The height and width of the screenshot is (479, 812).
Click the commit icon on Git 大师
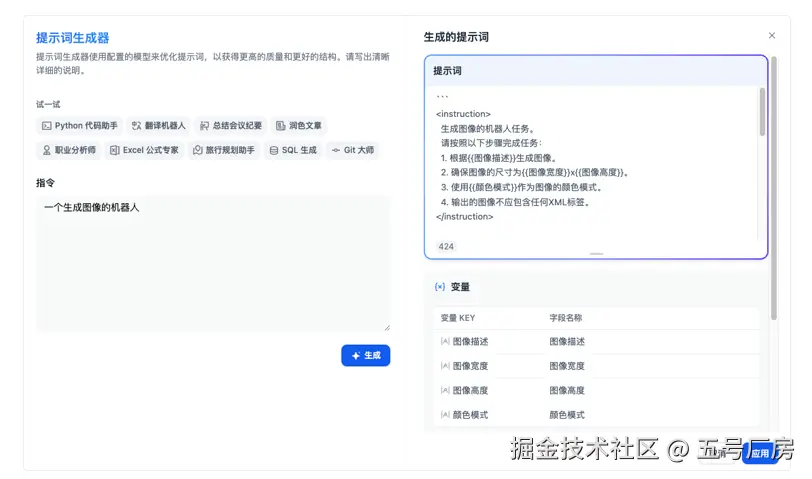coord(336,150)
